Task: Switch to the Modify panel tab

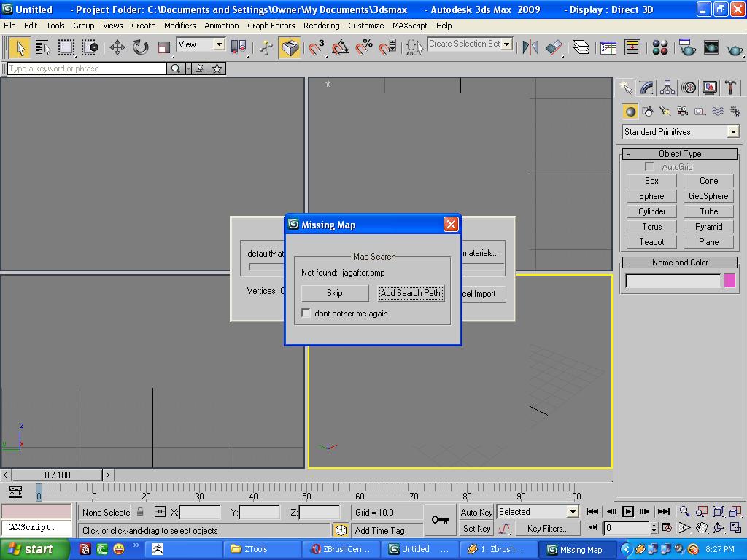Action: pos(646,87)
